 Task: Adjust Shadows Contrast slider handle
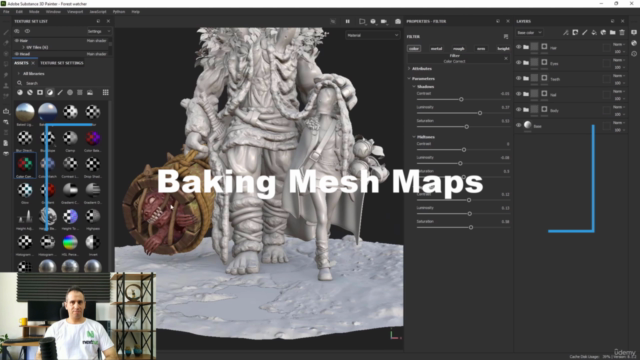[461, 100]
